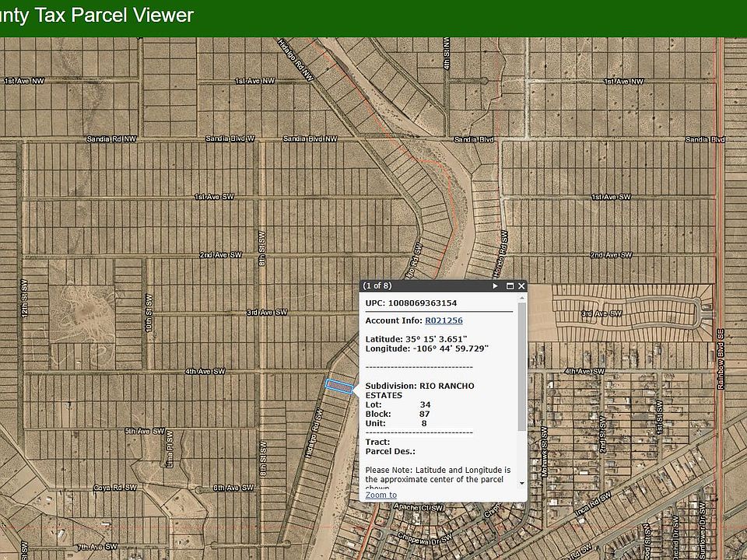The image size is (747, 560).
Task: Close the parcel info popup
Action: pyautogui.click(x=521, y=286)
